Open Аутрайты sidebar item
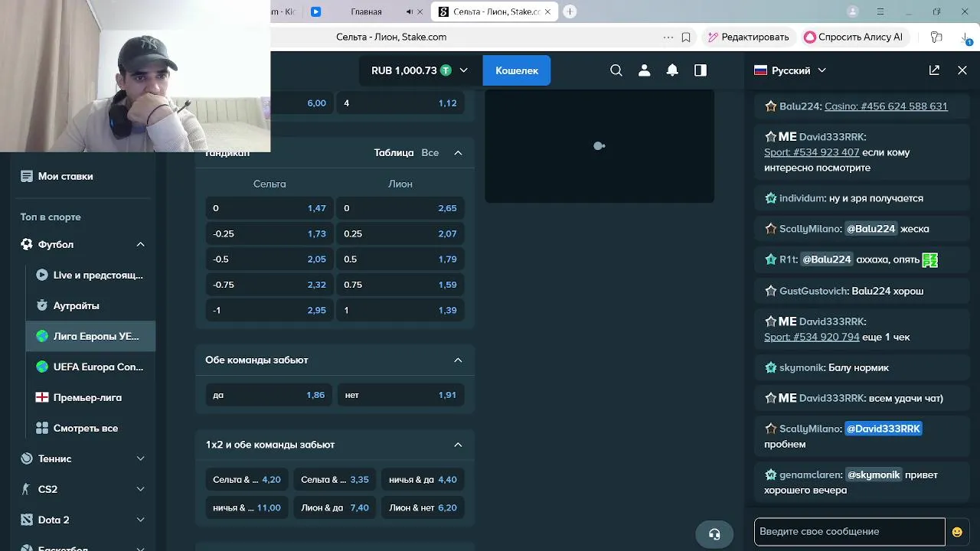The width and height of the screenshot is (980, 551). point(91,305)
